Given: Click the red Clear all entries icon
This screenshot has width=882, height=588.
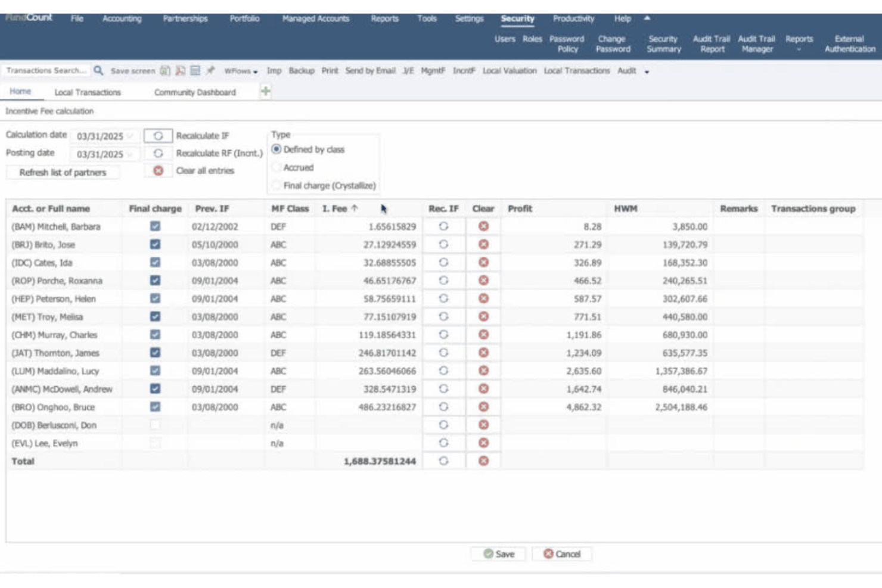Looking at the screenshot, I should coord(158,170).
